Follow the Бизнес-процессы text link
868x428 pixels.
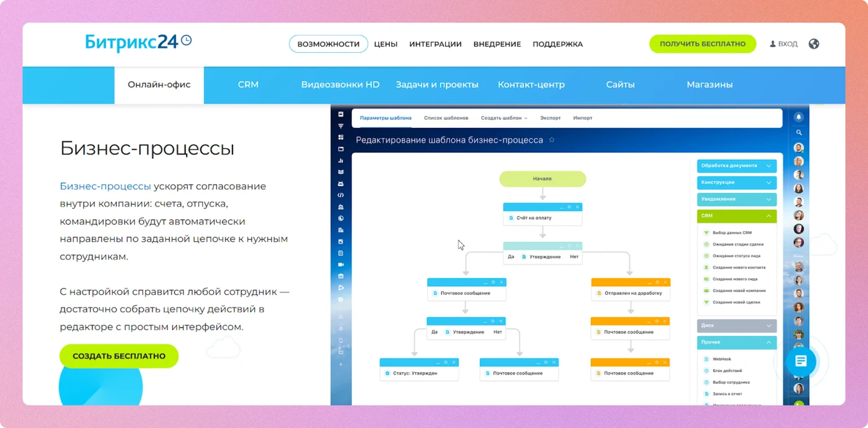tap(105, 186)
